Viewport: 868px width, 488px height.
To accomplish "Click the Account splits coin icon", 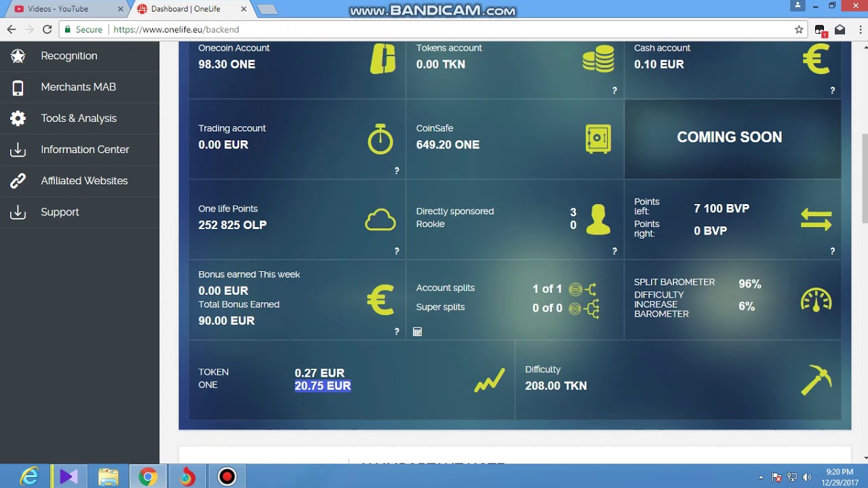I will tap(576, 289).
